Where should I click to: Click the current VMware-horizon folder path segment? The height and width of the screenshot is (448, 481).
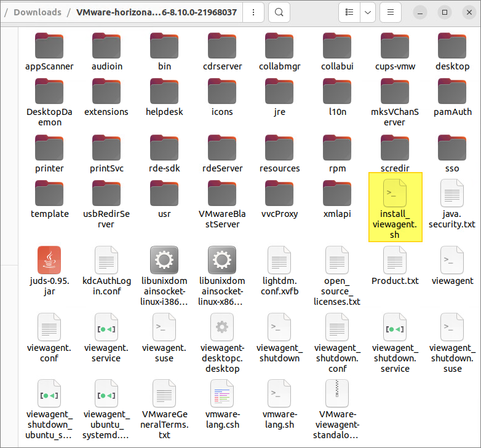point(156,12)
